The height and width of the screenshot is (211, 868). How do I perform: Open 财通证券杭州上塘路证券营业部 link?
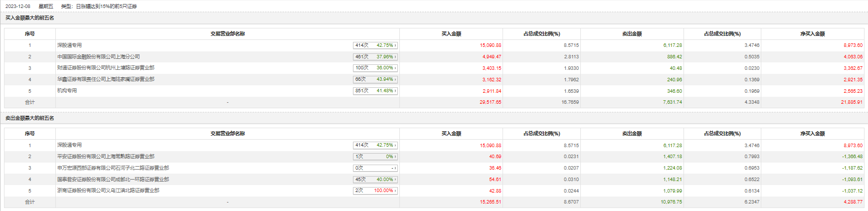106,68
